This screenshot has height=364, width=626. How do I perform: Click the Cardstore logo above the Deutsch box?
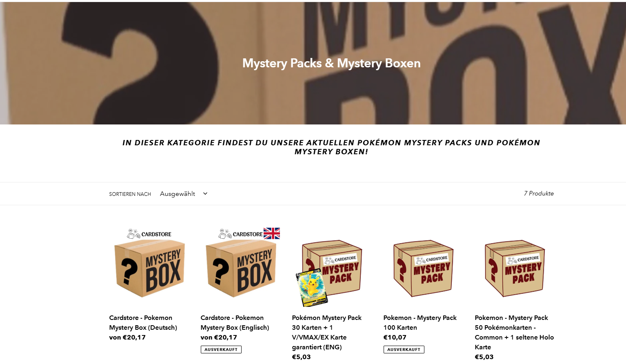click(149, 234)
